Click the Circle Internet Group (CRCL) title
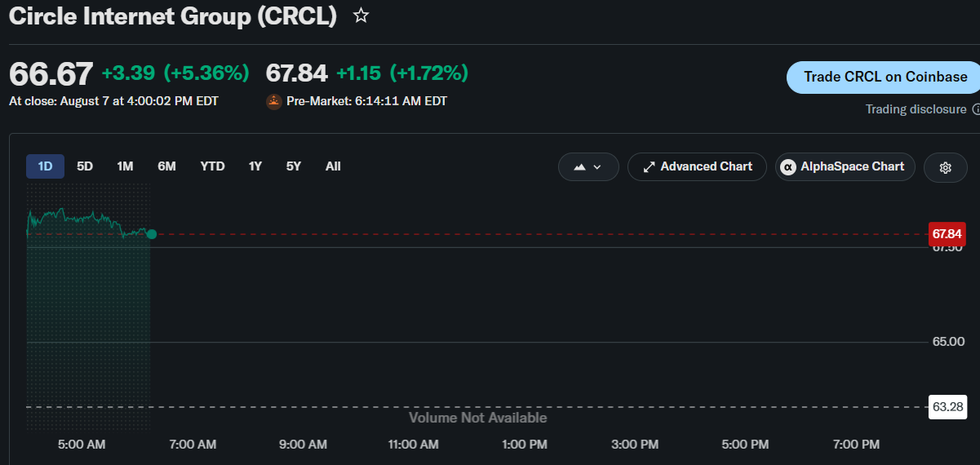Screen dimensions: 980x465 click(173, 16)
